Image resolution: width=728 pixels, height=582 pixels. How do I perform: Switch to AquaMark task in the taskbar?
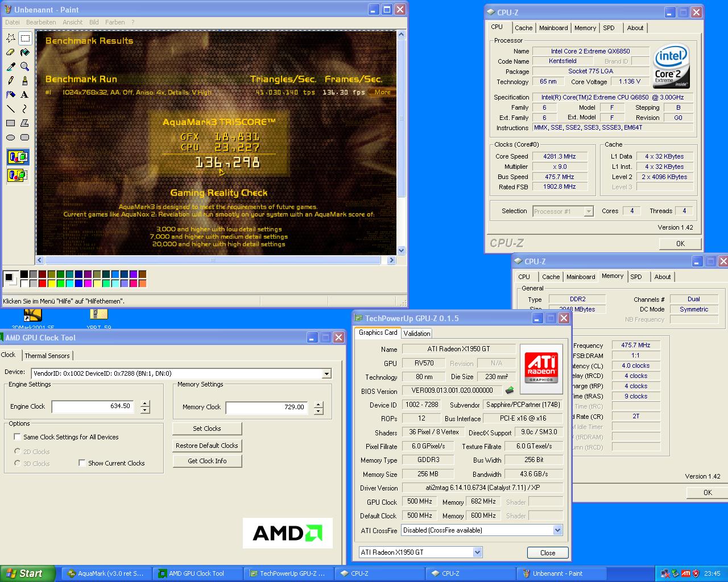click(x=107, y=573)
